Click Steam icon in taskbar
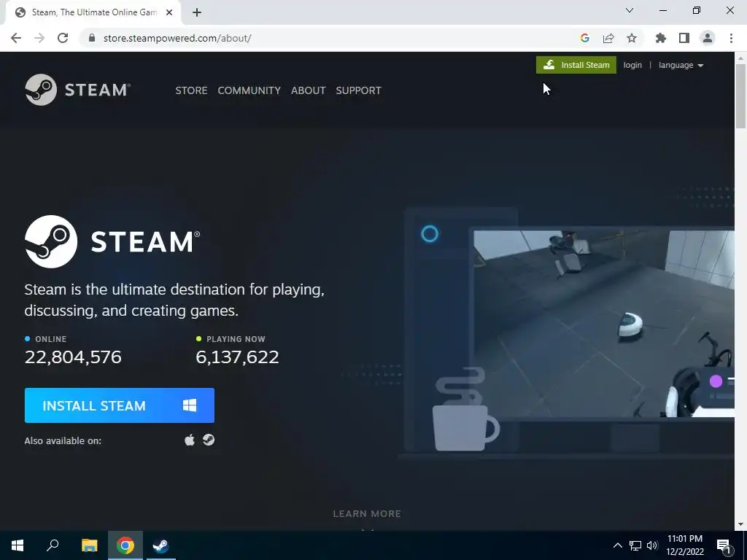 pyautogui.click(x=161, y=545)
